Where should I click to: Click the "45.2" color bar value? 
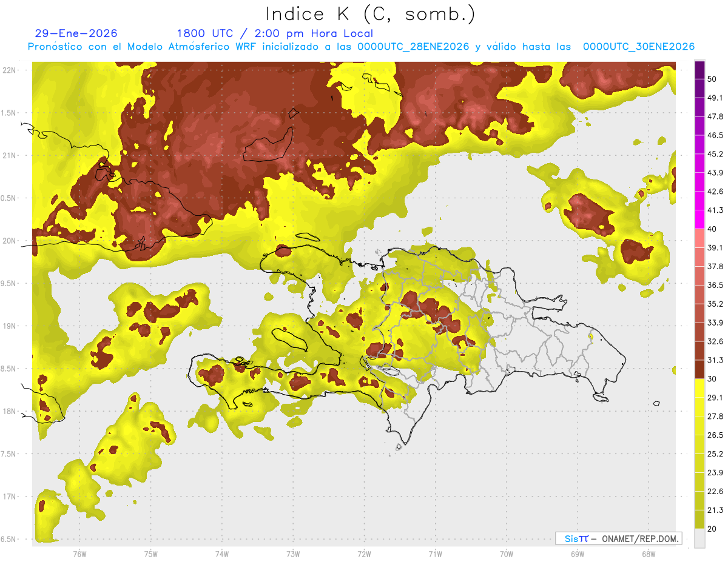[715, 154]
